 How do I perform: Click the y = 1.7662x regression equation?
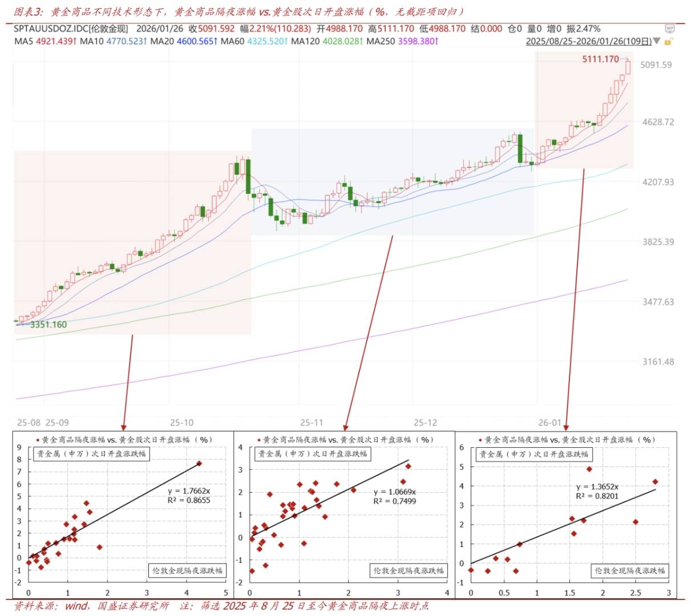tap(189, 491)
